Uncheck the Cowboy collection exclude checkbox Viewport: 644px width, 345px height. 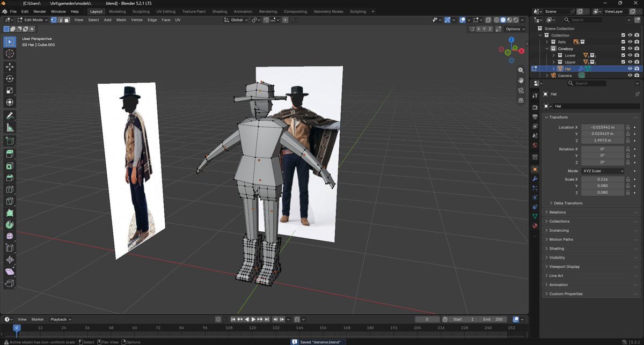(623, 48)
